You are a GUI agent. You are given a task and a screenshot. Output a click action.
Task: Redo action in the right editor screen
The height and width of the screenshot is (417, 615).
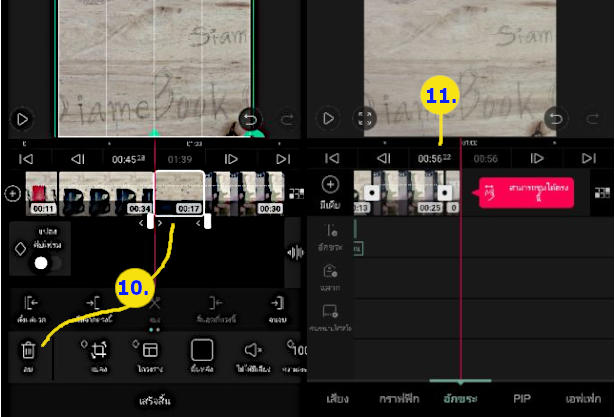593,118
